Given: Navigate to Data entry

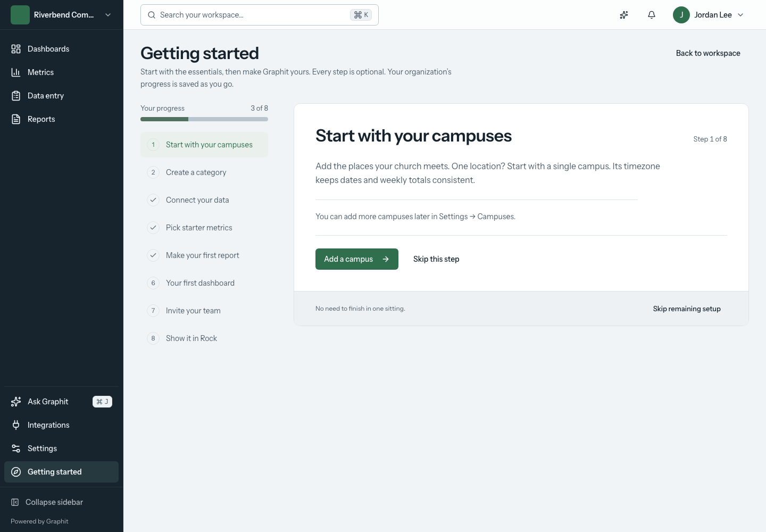Looking at the screenshot, I should coord(62,96).
